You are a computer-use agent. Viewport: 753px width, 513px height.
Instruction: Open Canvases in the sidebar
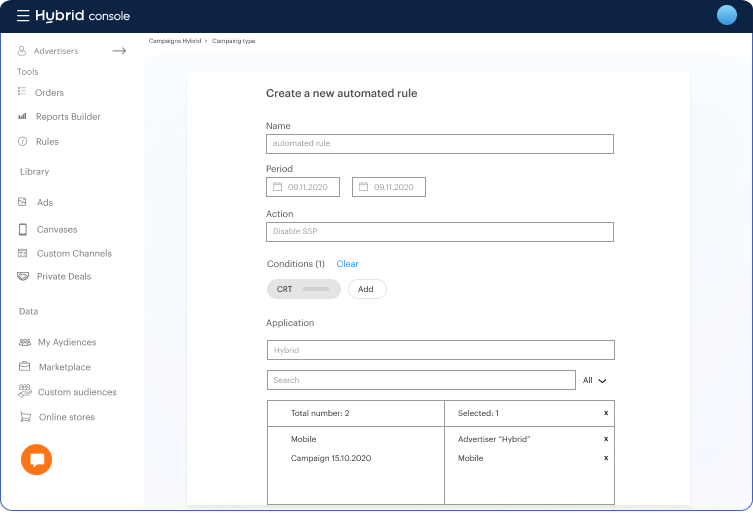57,230
